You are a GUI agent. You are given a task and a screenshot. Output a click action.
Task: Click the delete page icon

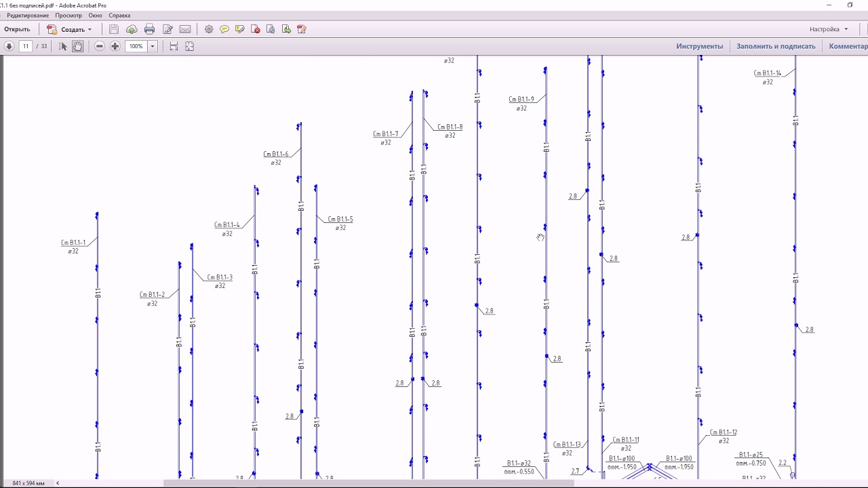click(256, 29)
